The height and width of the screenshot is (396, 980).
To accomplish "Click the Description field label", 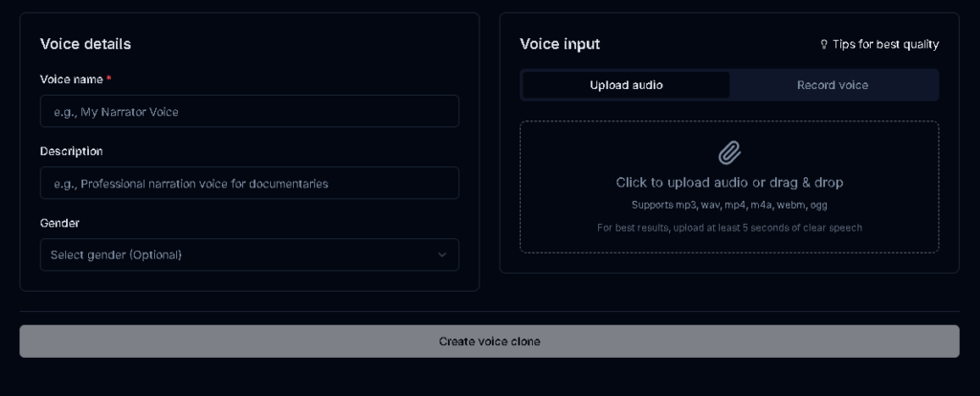I will (71, 151).
